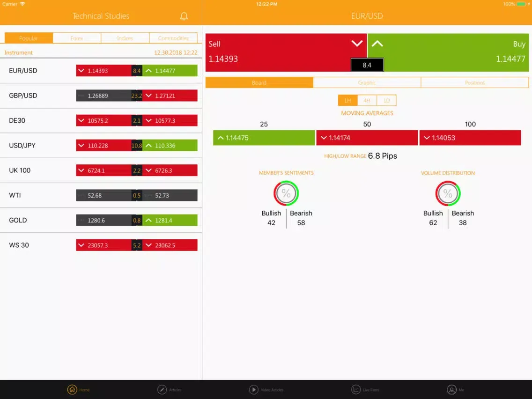Click EUR/USD sell price 1.14393 in list
The image size is (532, 399).
pos(104,71)
